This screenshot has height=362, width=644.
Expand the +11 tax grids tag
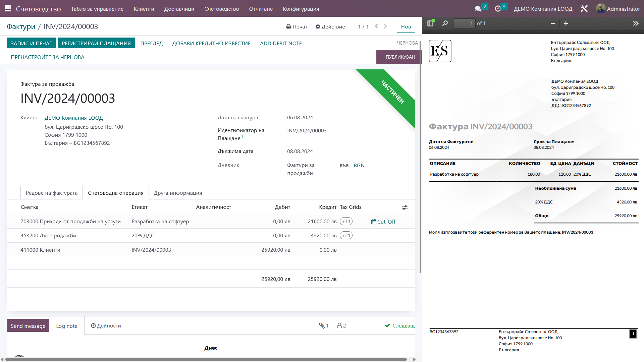point(346,221)
